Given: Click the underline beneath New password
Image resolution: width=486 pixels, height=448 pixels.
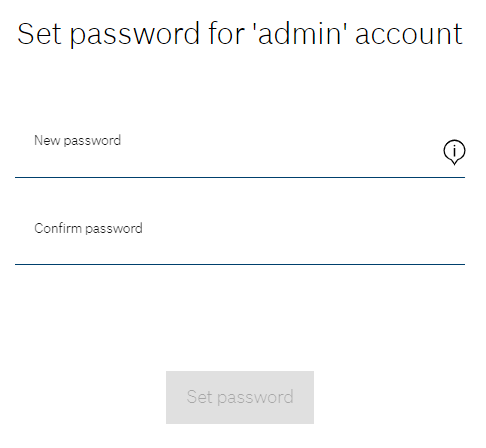Looking at the screenshot, I should pyautogui.click(x=240, y=178).
